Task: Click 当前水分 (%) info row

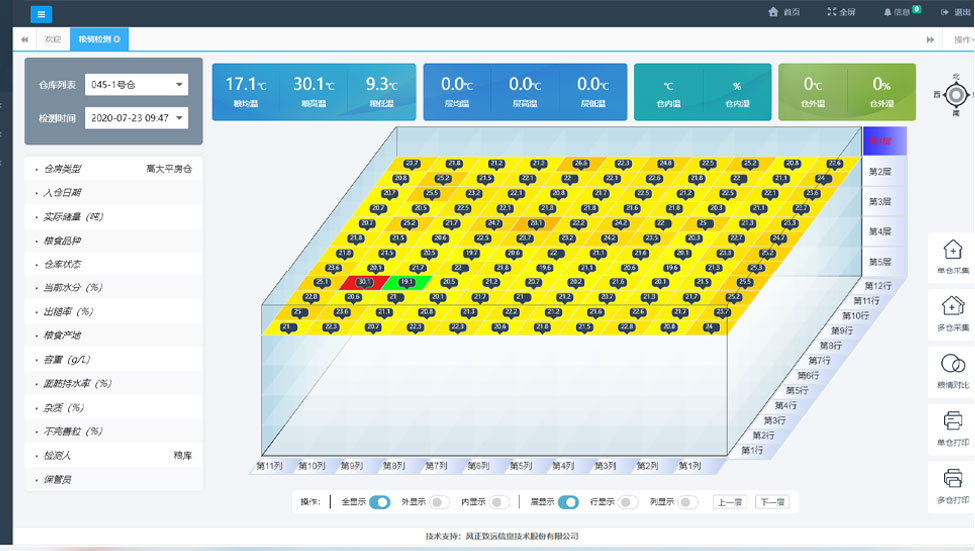Action: (x=114, y=288)
